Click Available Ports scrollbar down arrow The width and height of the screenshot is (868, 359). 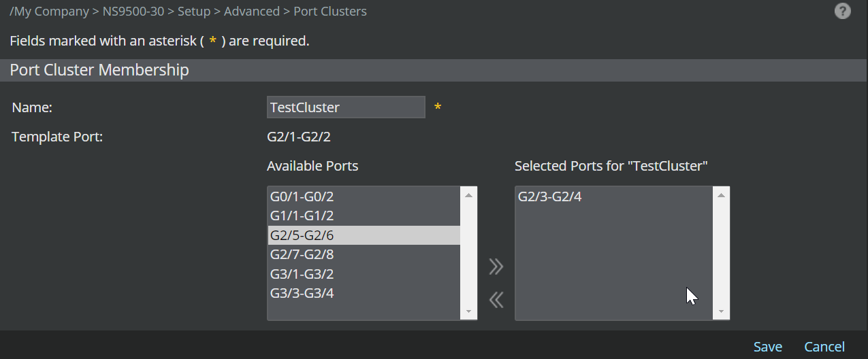[468, 311]
